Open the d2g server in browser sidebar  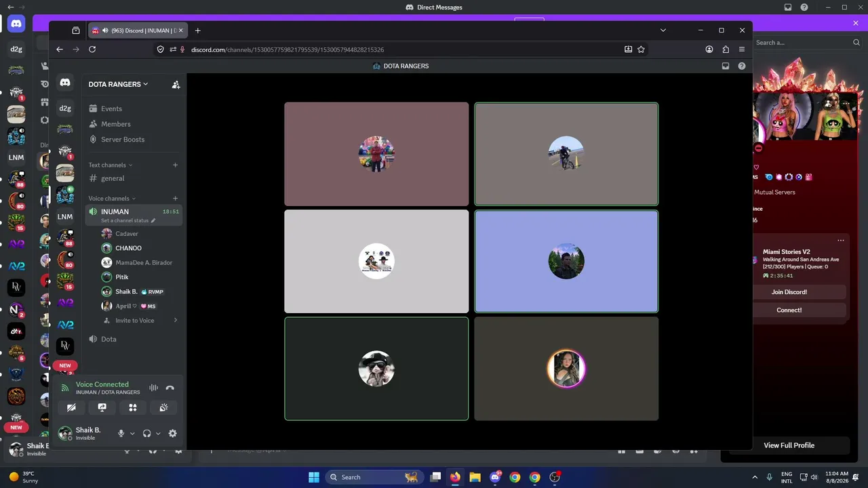coord(65,108)
